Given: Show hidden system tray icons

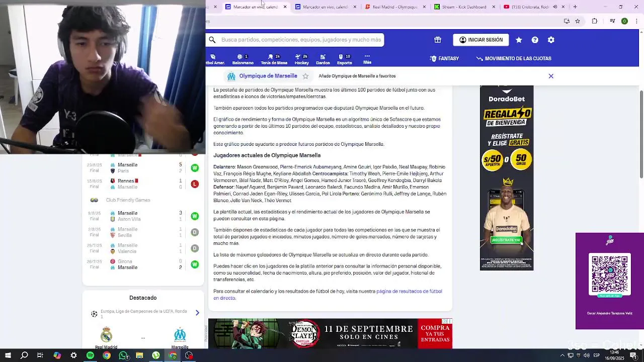Looking at the screenshot, I should pos(562,355).
